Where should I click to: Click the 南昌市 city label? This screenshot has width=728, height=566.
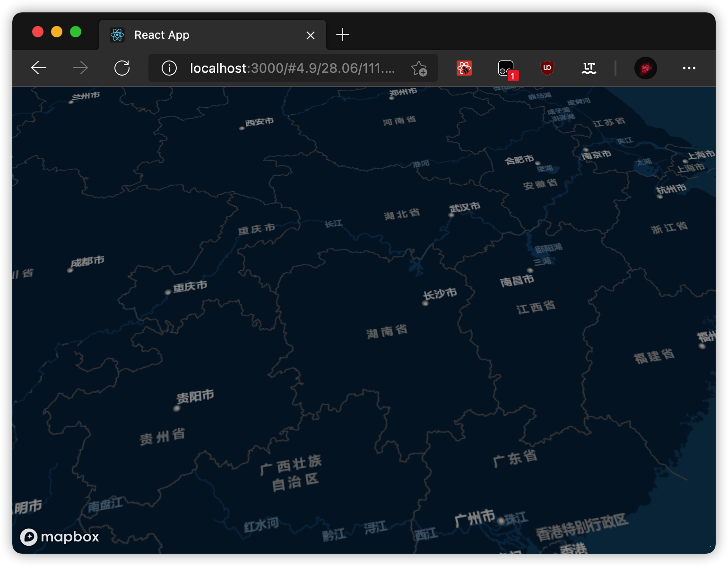[517, 281]
